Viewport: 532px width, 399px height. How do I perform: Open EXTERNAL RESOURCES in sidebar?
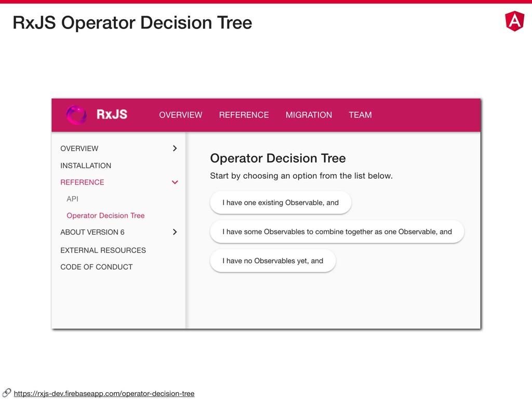point(103,250)
